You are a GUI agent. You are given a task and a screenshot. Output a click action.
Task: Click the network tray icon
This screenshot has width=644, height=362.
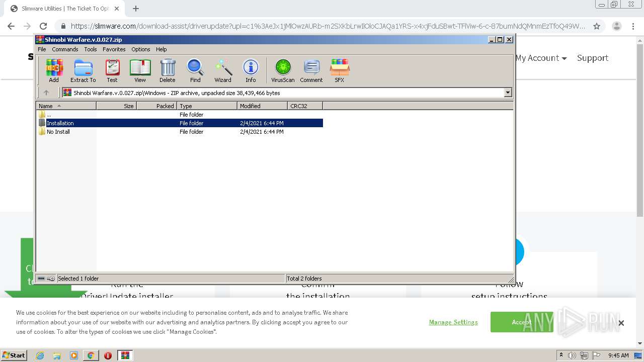[x=584, y=355]
